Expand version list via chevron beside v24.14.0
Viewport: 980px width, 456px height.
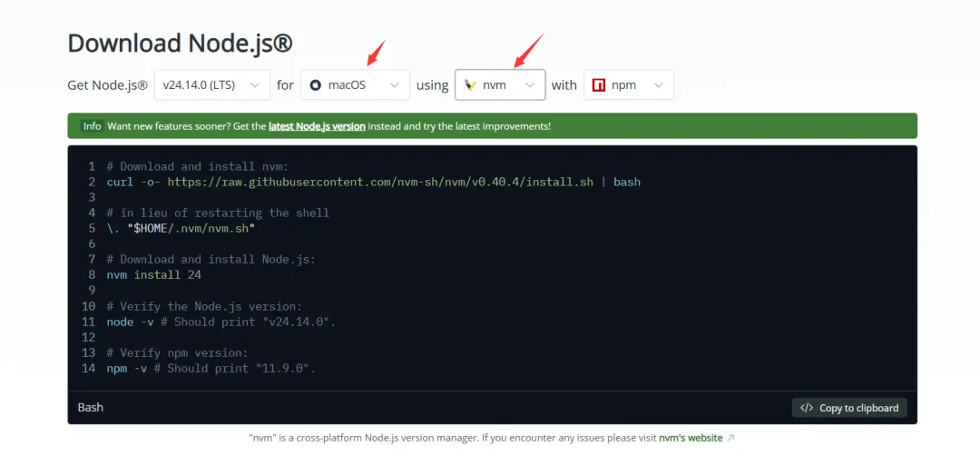[255, 85]
